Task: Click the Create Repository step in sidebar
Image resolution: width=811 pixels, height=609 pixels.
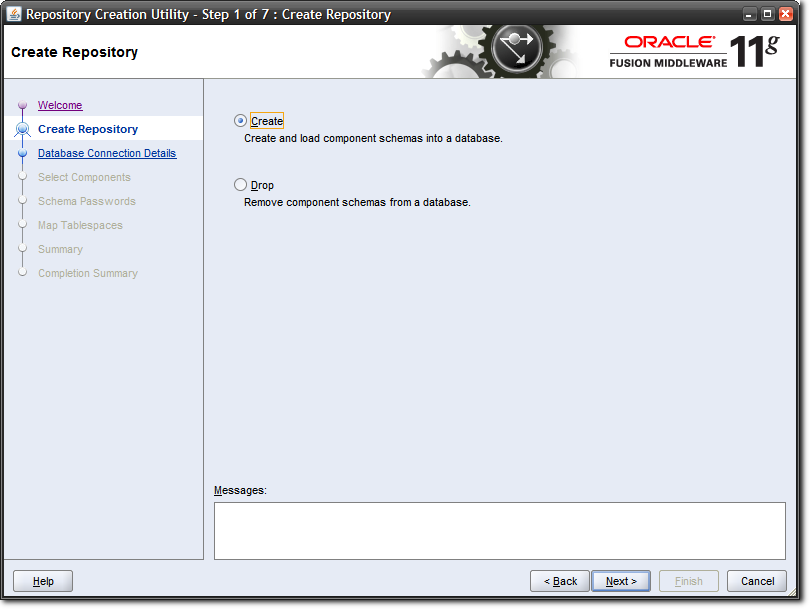Action: (x=88, y=129)
